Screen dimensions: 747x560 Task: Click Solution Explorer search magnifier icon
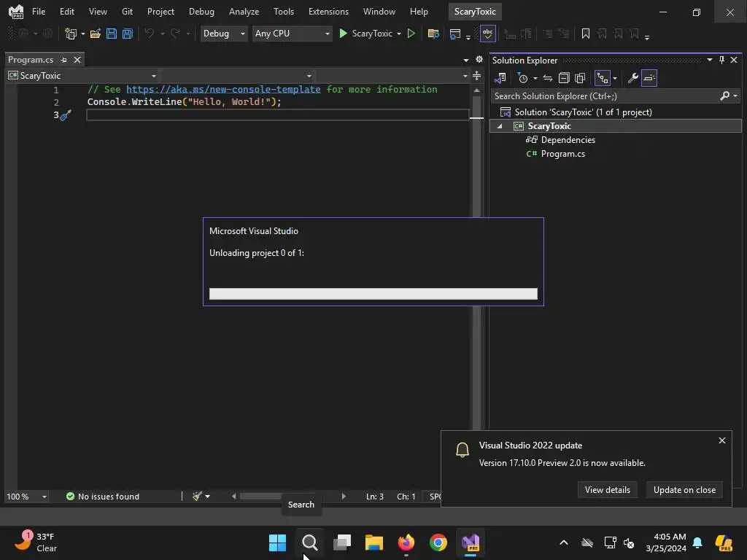(724, 96)
